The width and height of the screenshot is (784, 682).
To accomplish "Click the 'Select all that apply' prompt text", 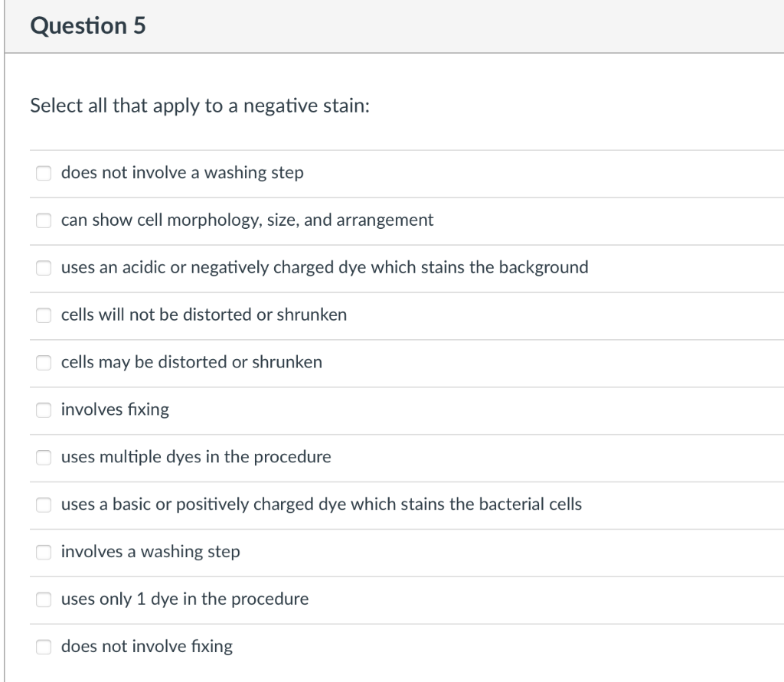I will click(x=200, y=106).
